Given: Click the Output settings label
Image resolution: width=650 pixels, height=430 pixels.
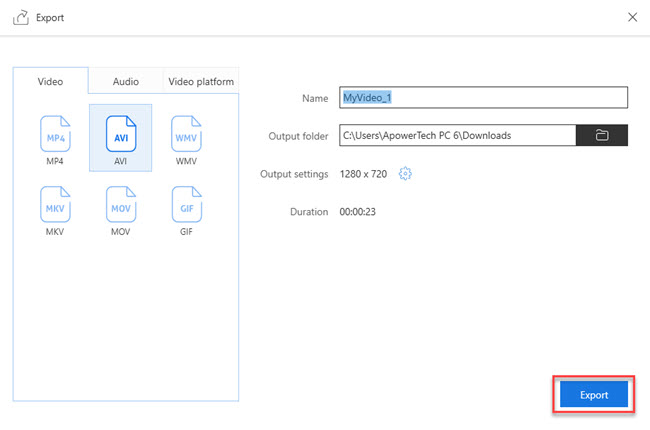Looking at the screenshot, I should pos(294,174).
